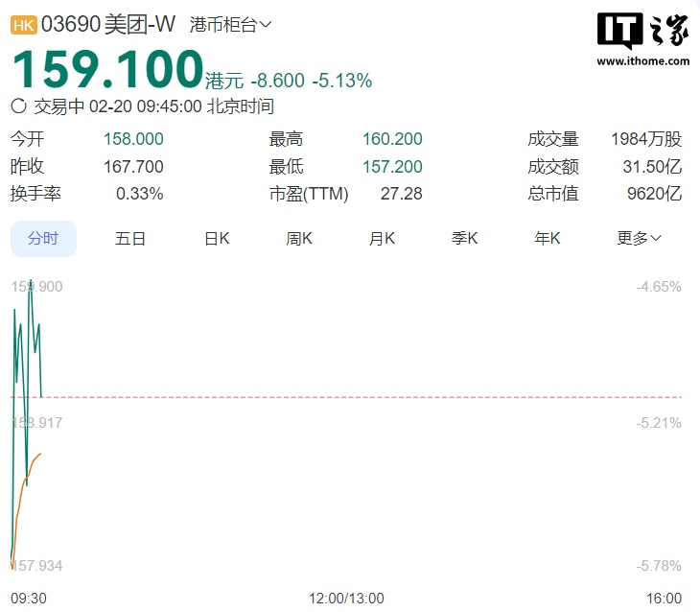Click the -5.78% chart axis label
700x612 pixels.
click(x=659, y=566)
